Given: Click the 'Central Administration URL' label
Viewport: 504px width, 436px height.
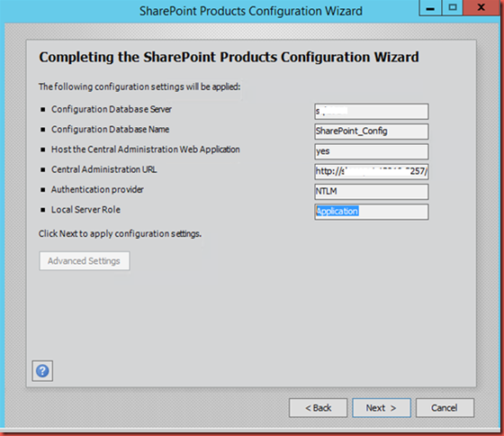Looking at the screenshot, I should pos(104,169).
